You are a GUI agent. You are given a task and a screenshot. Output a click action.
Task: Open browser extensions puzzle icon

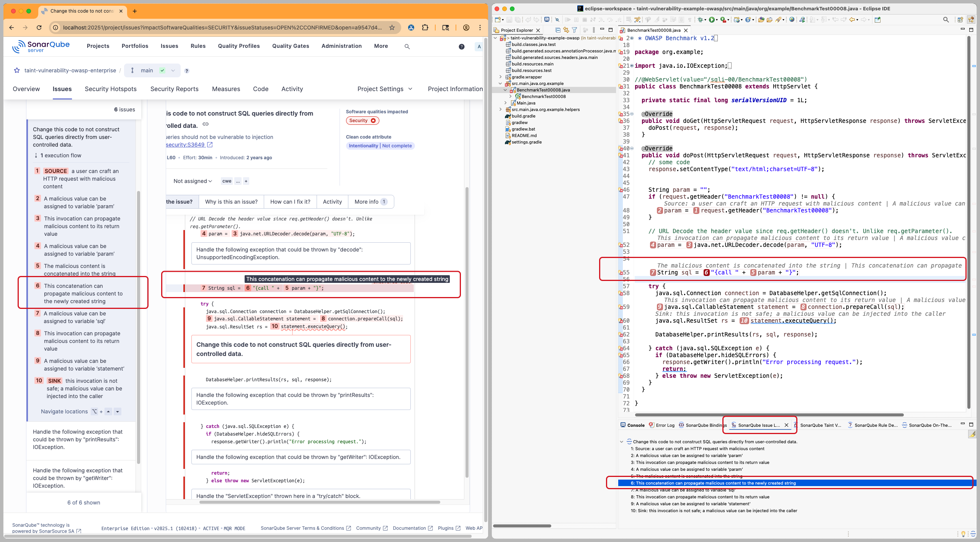425,28
